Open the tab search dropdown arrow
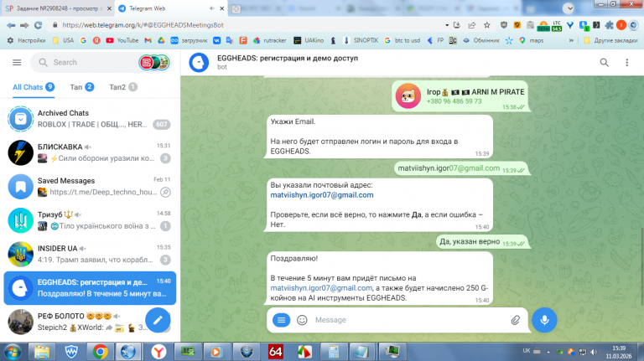The width and height of the screenshot is (644, 361). (x=569, y=8)
